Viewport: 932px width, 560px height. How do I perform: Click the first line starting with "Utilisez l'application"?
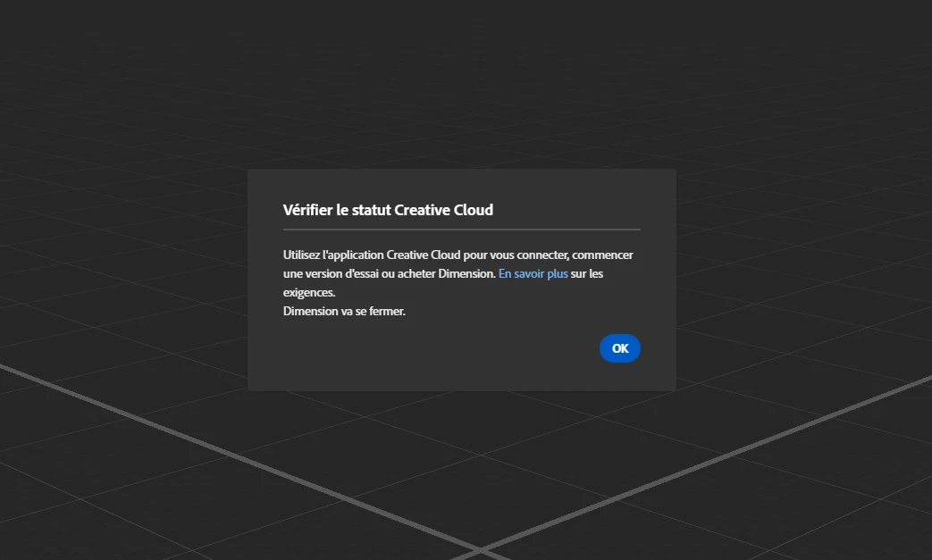(x=458, y=255)
